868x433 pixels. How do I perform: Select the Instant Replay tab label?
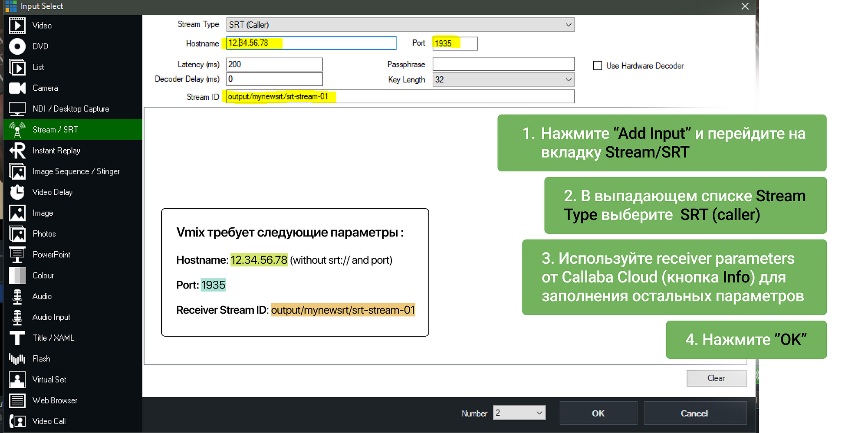coord(56,151)
